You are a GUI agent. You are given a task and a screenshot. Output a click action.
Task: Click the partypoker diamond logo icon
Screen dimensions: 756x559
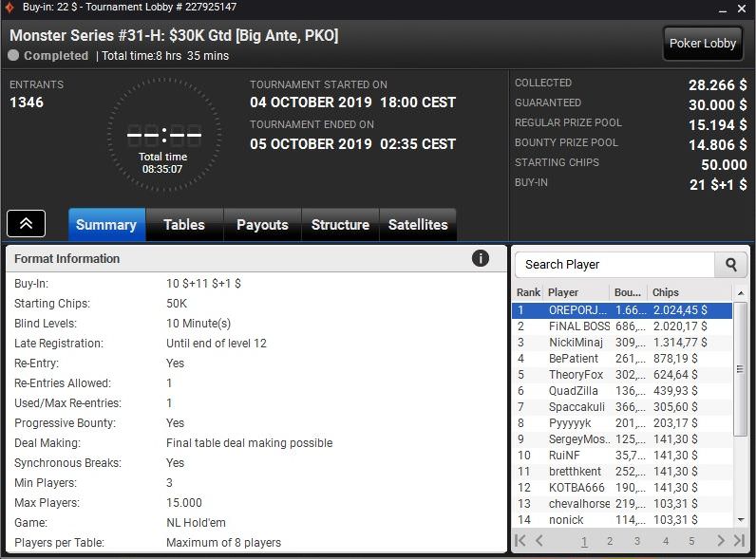pyautogui.click(x=9, y=8)
